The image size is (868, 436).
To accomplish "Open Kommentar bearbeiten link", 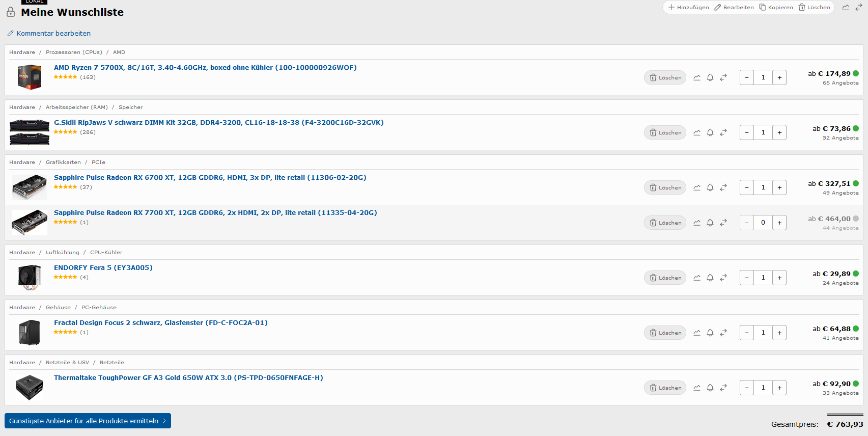I will (49, 33).
